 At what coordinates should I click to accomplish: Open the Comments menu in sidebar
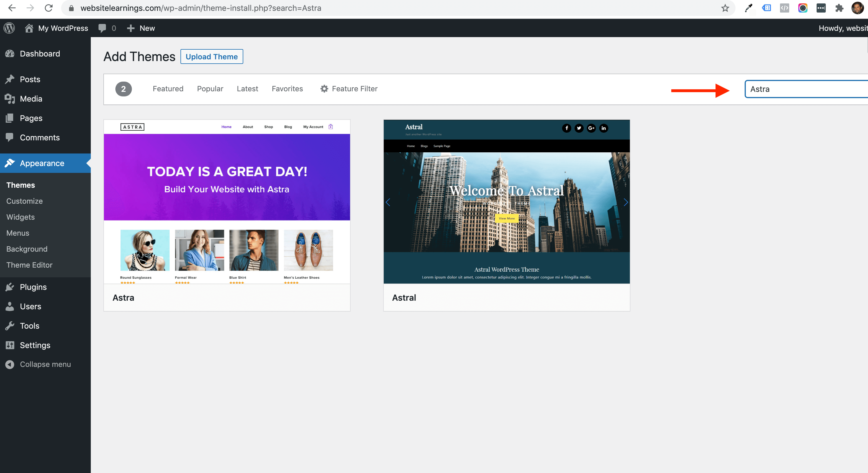(x=45, y=137)
